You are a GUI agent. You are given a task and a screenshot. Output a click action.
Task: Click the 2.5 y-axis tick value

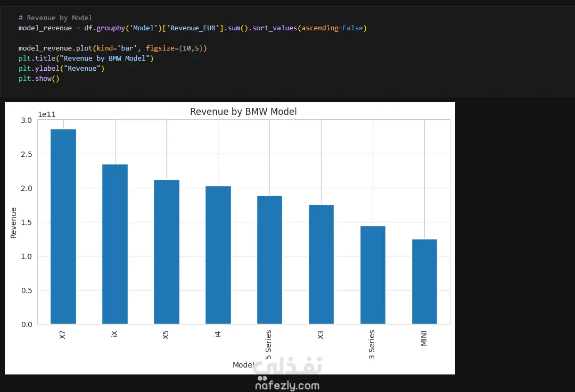[x=27, y=154]
